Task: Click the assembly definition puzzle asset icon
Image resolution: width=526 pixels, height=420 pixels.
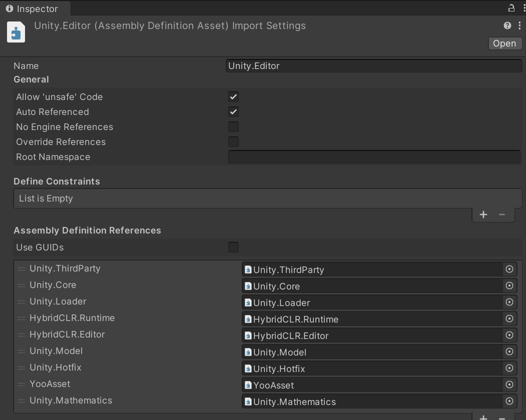Action: click(x=16, y=32)
